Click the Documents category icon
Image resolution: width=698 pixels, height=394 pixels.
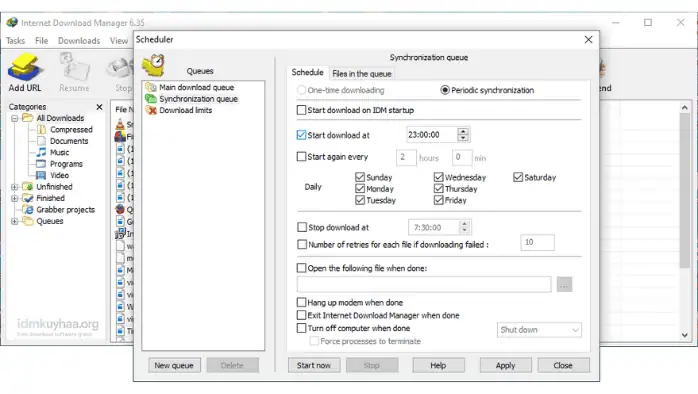point(41,141)
